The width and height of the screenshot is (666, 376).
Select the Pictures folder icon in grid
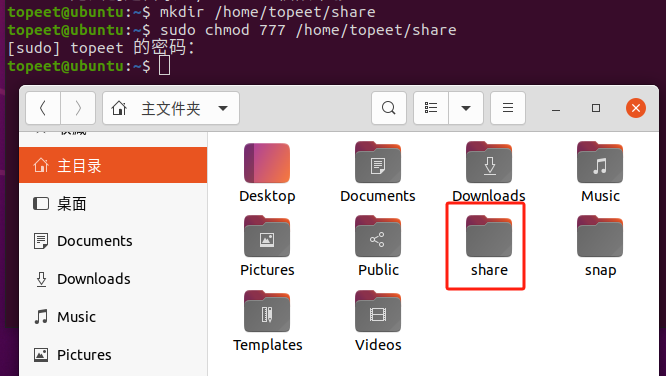[267, 237]
